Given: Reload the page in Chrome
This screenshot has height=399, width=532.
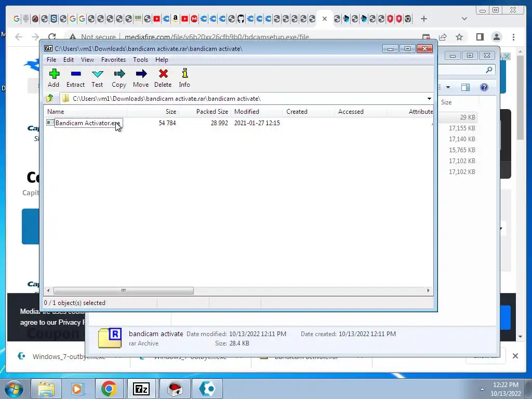Looking at the screenshot, I should pyautogui.click(x=52, y=37).
